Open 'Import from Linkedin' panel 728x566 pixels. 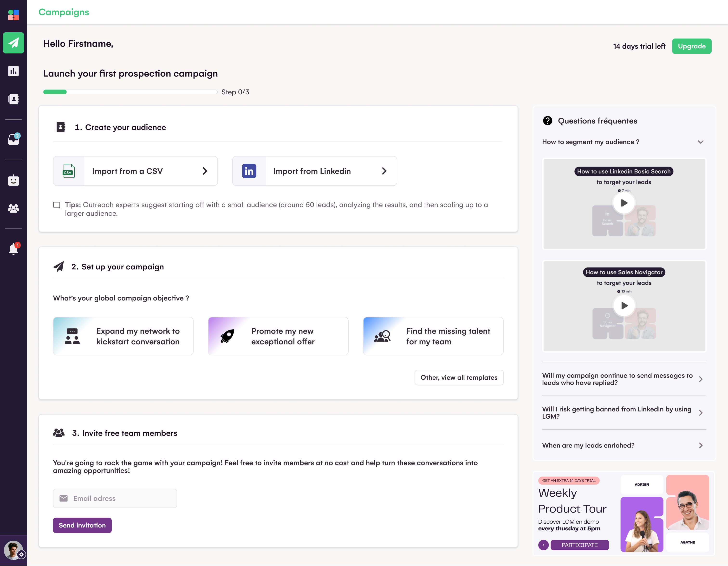[x=314, y=171]
